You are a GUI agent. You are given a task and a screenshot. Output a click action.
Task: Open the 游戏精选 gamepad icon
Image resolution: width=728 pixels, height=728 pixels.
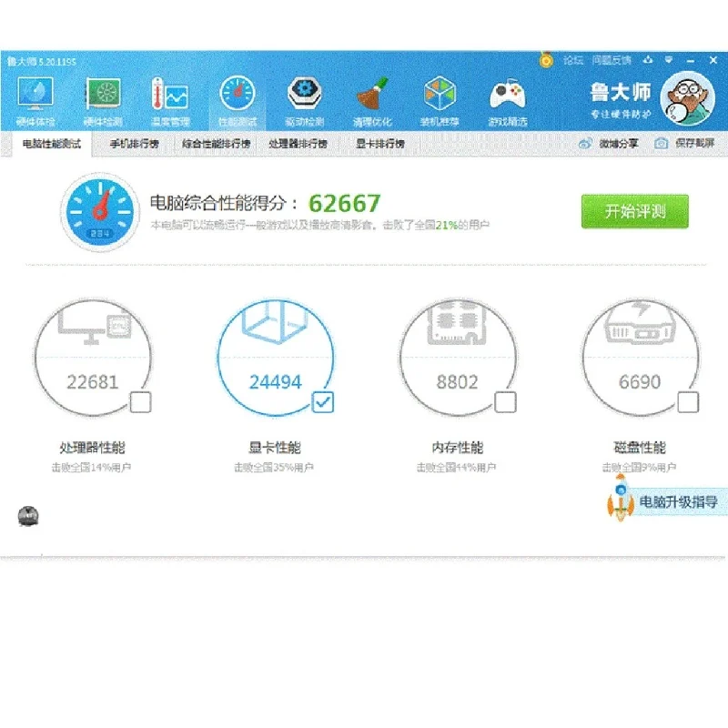508,101
